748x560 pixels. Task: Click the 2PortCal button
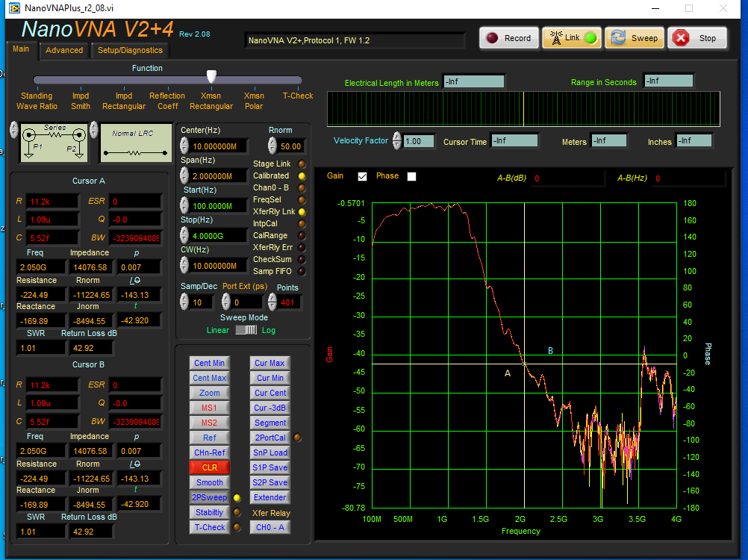[x=270, y=438]
